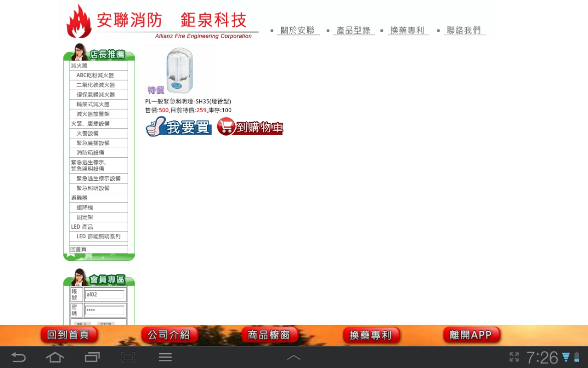
Task: Tap the Android back arrow icon
Action: (x=18, y=357)
